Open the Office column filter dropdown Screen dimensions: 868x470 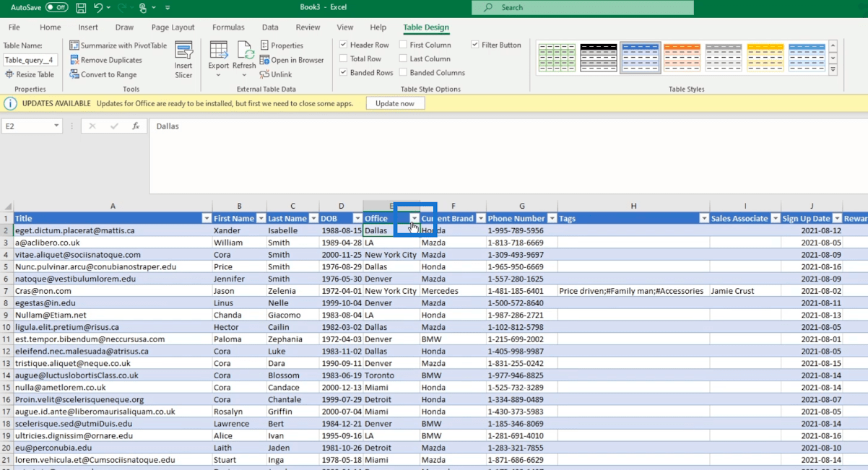[415, 219]
